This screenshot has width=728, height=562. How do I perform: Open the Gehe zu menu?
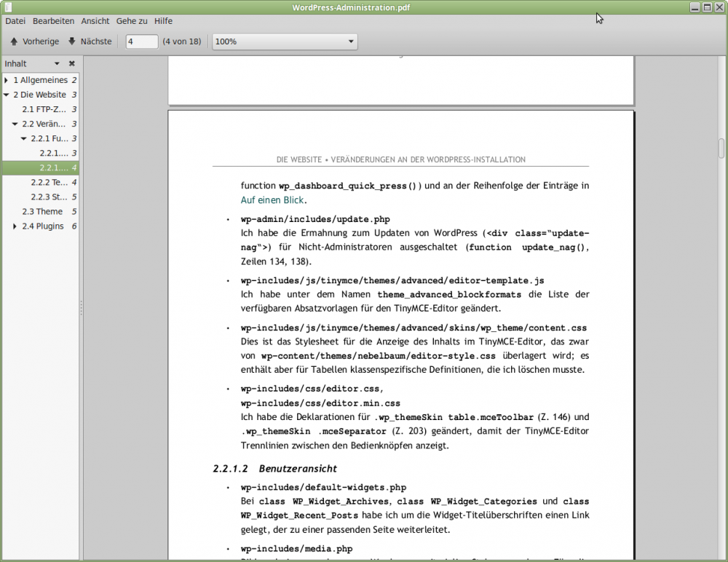coord(132,21)
